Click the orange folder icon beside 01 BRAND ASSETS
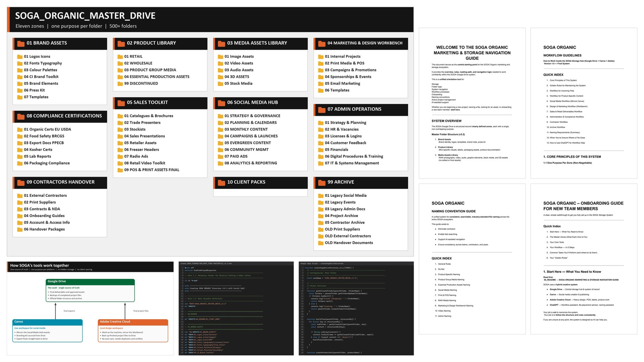The height and width of the screenshot is (362, 644). click(x=21, y=43)
